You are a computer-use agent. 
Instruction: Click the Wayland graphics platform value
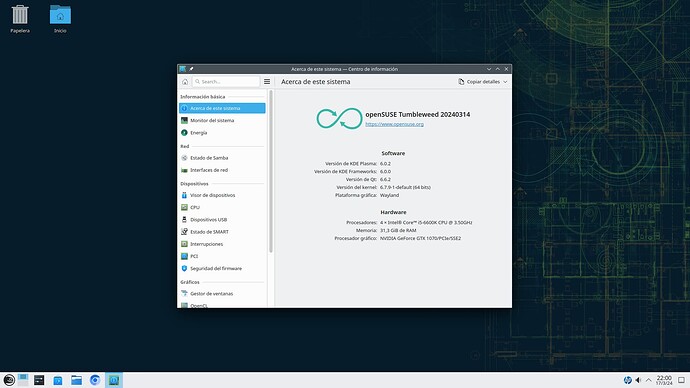coord(389,195)
